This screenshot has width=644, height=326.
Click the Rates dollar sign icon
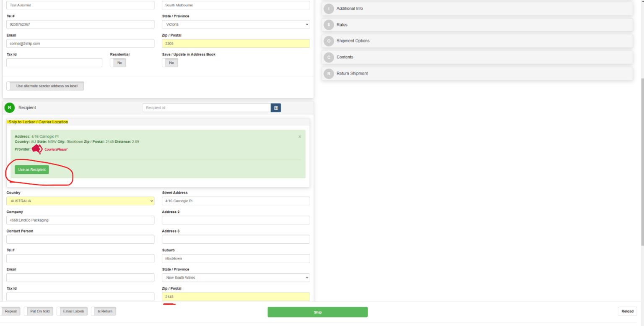(x=329, y=24)
